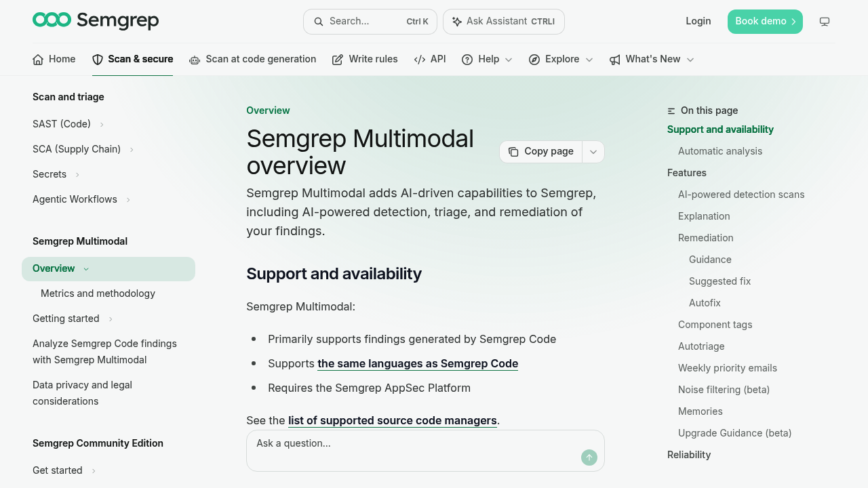This screenshot has width=868, height=488.
Task: Jump to Autotriage in page contents
Action: pos(701,346)
